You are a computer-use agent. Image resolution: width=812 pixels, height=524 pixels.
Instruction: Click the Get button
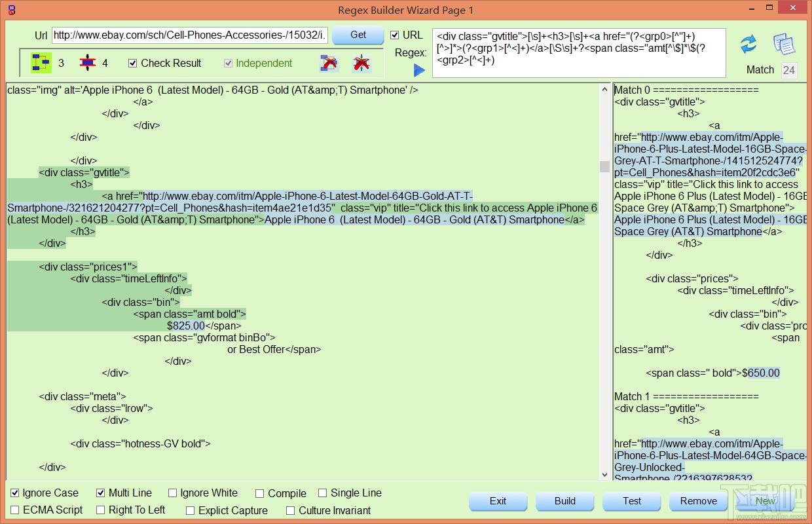click(358, 35)
